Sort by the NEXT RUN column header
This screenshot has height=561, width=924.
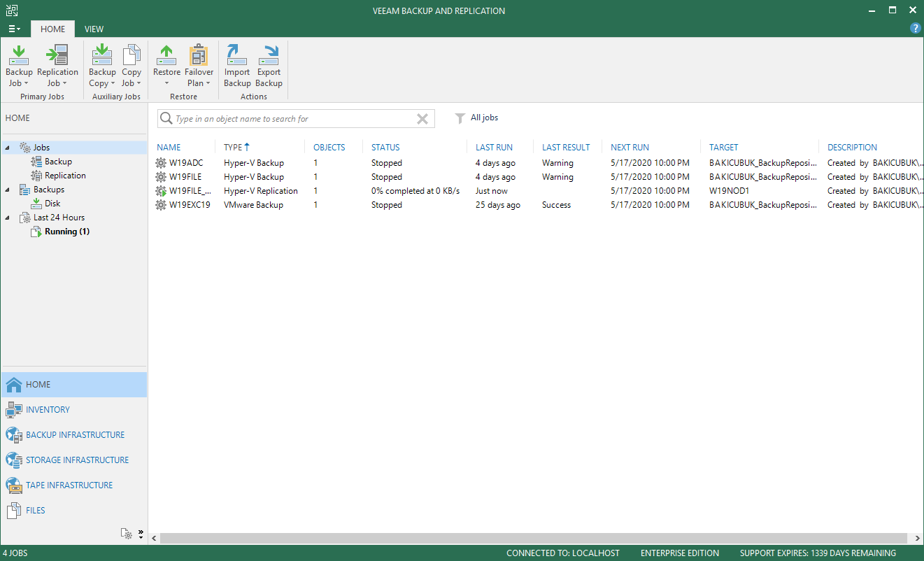click(630, 148)
